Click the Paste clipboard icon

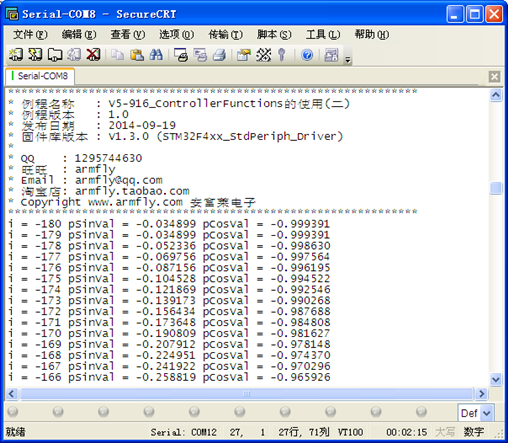pyautogui.click(x=137, y=55)
